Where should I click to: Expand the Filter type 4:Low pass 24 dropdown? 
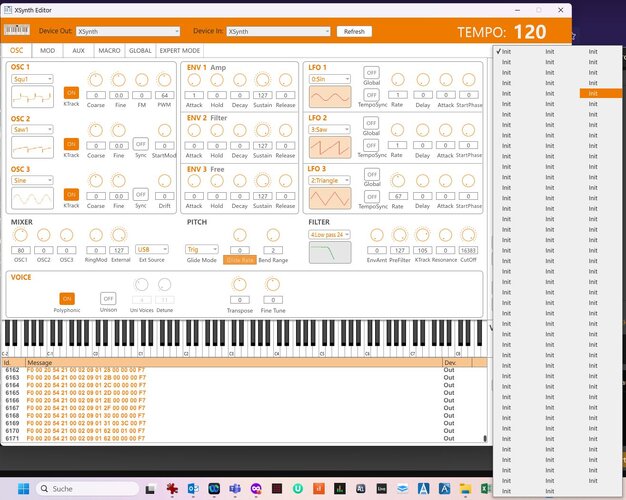pos(330,234)
